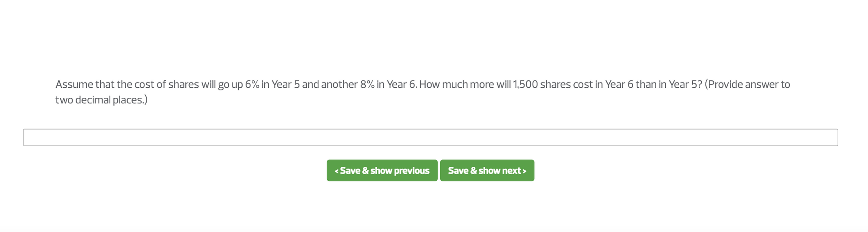Click the word 'previous' on the green button

412,171
